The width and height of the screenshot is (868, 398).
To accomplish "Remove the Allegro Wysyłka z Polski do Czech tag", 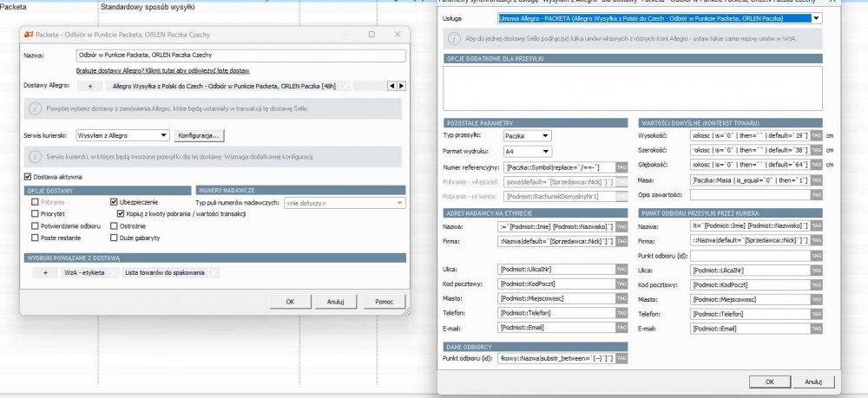I will [x=345, y=86].
